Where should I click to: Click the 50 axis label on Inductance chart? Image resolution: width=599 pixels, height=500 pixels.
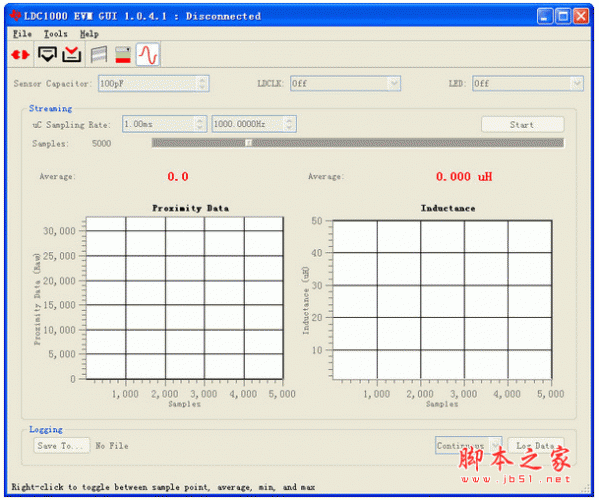(317, 221)
